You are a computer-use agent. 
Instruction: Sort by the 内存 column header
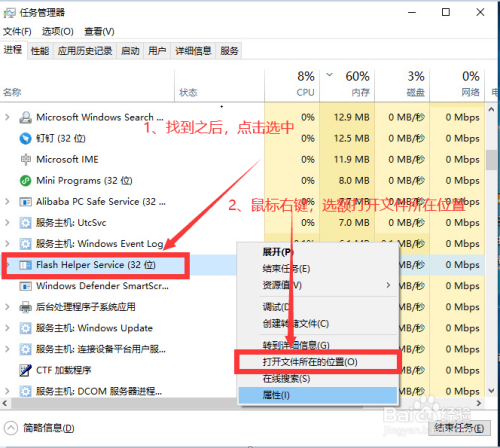347,85
